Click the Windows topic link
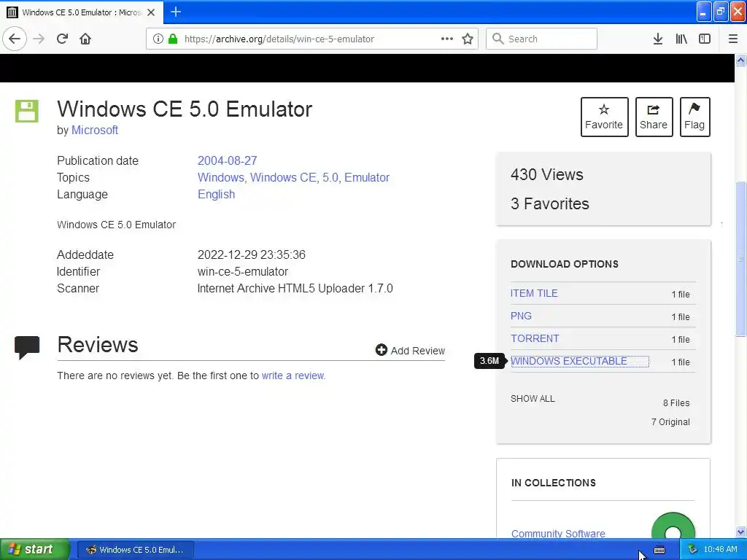The height and width of the screenshot is (560, 747). pos(220,177)
